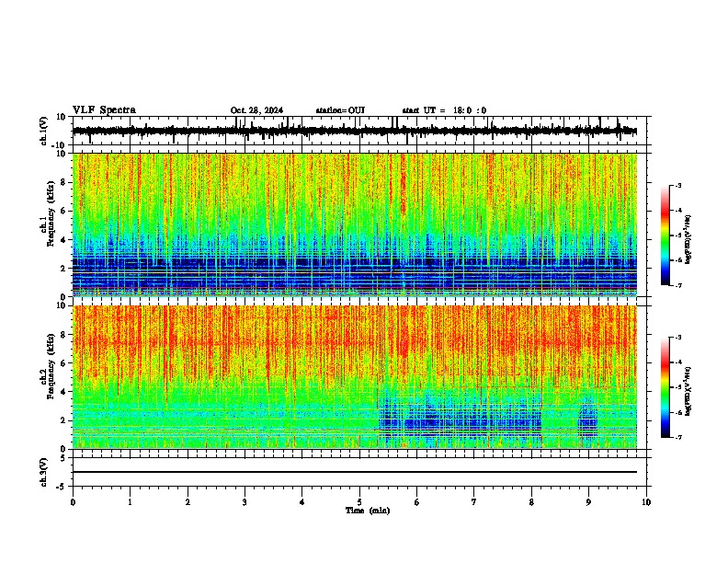Click the ch.2 PSD color bar
Viewport: 728px width, 563px height.
pyautogui.click(x=665, y=387)
